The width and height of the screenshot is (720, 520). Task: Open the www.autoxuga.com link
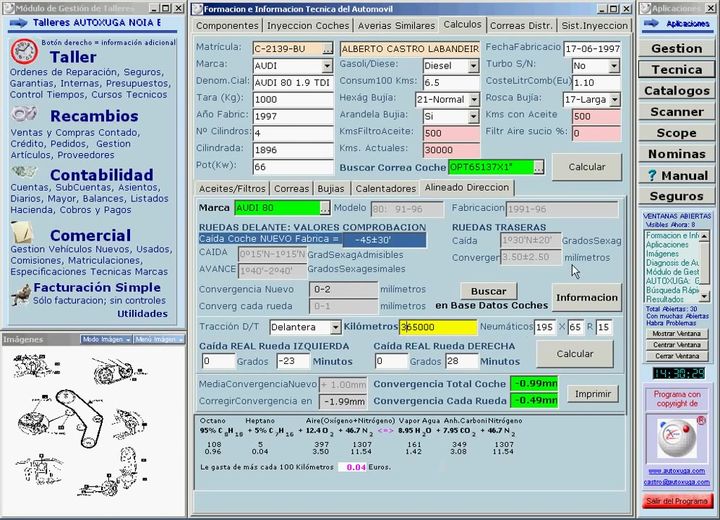pyautogui.click(x=676, y=471)
